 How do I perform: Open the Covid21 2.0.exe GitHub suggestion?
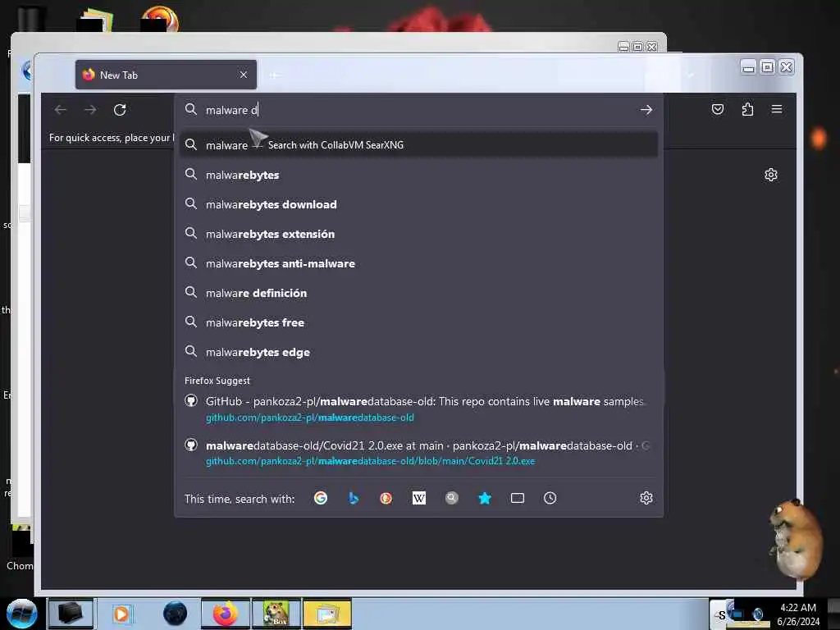418,453
